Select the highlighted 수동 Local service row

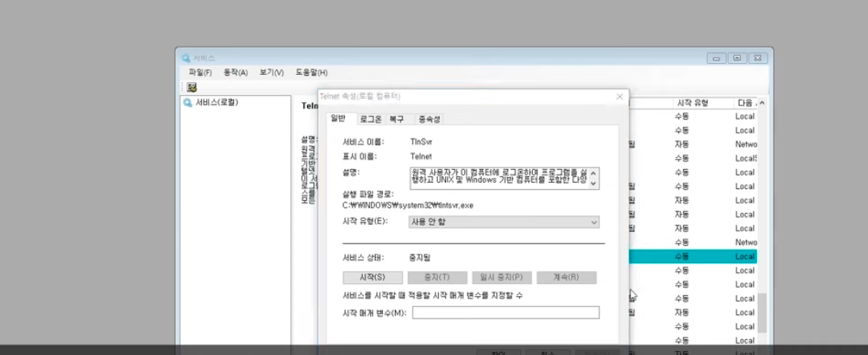(693, 256)
